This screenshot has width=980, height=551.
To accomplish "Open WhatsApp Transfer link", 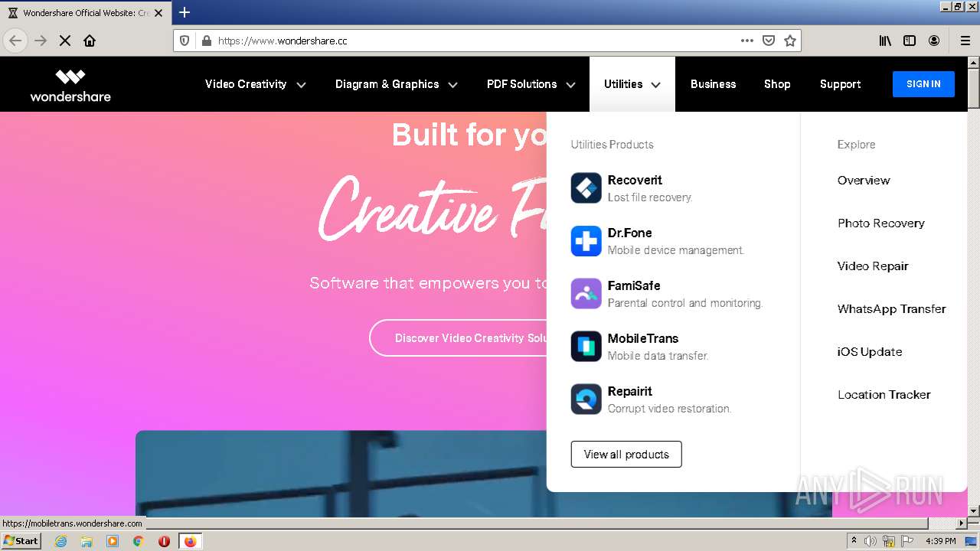I will click(892, 309).
